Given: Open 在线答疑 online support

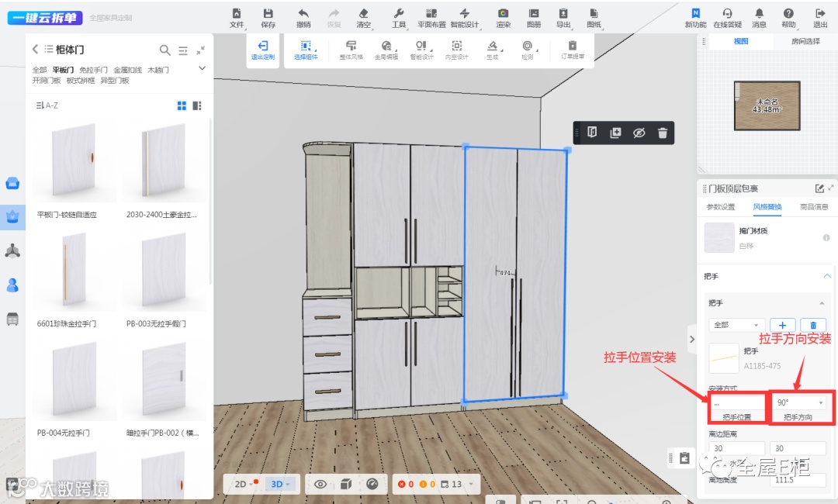Looking at the screenshot, I should [727, 18].
